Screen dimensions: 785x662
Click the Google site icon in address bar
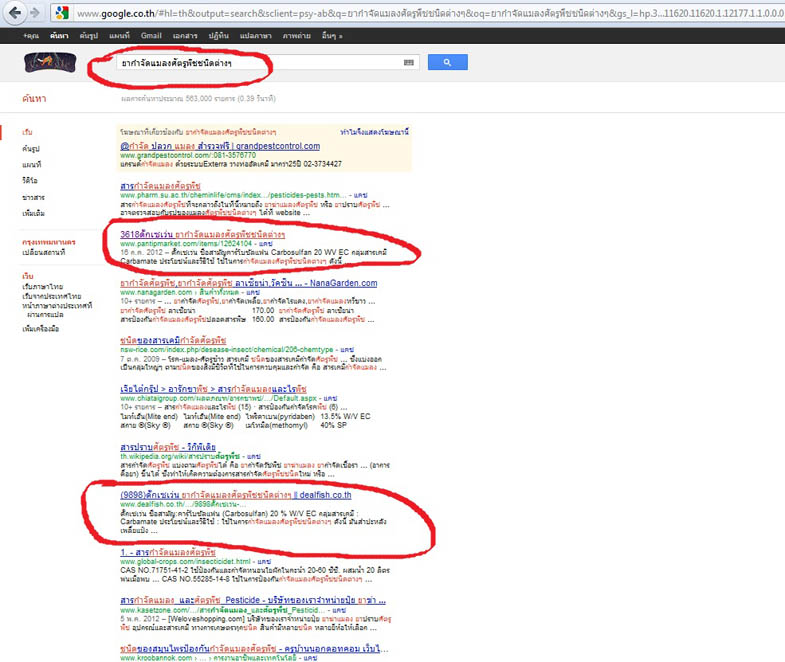(62, 13)
